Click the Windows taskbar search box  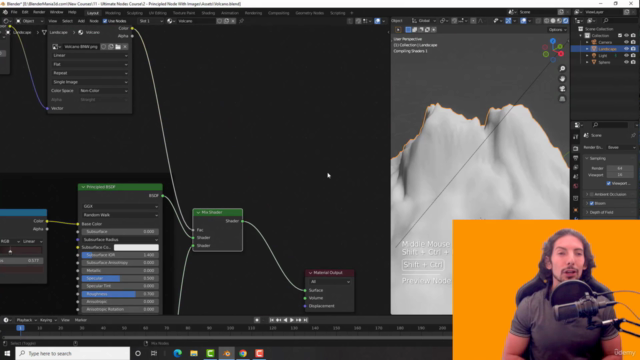pos(73,353)
